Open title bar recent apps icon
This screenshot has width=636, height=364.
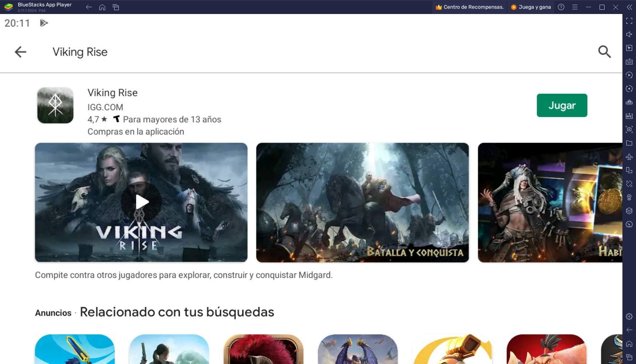[116, 7]
